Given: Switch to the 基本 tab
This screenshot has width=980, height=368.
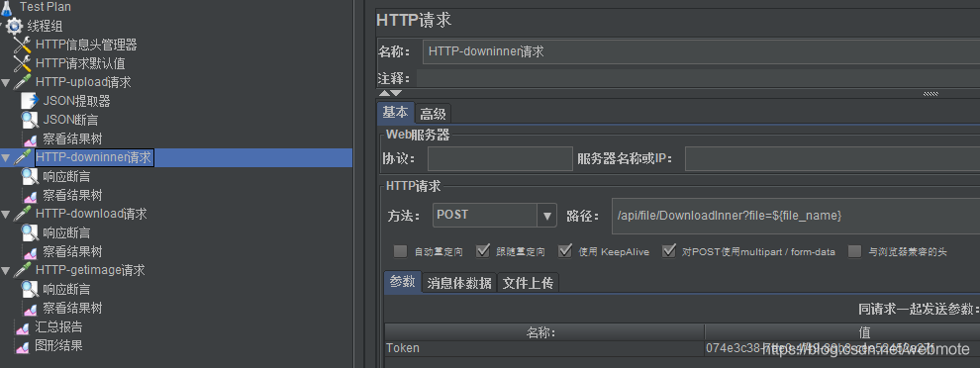Looking at the screenshot, I should (395, 113).
